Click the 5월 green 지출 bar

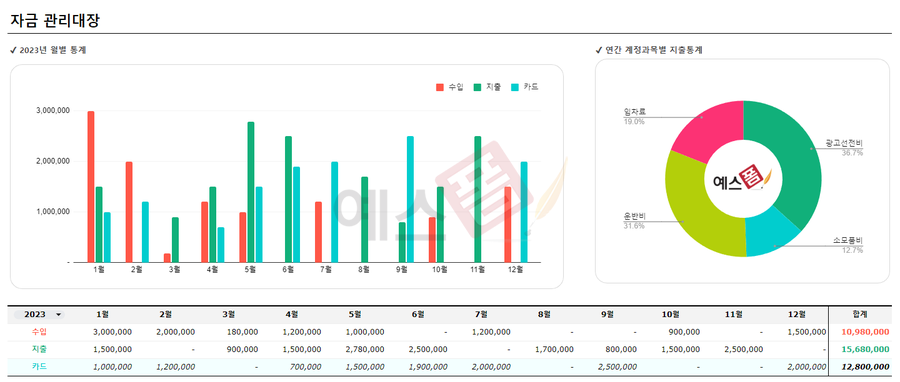[251, 192]
